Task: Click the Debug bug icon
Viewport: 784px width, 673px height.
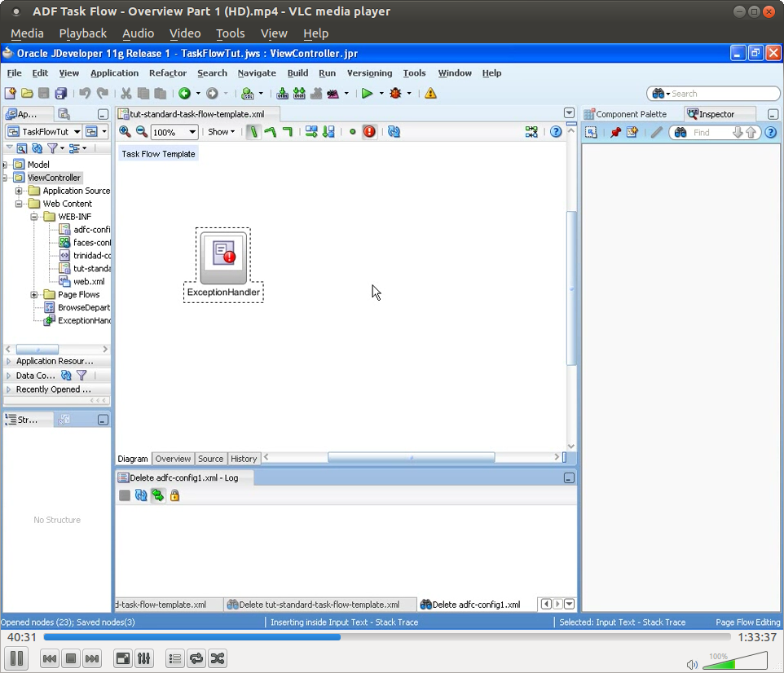Action: point(396,93)
